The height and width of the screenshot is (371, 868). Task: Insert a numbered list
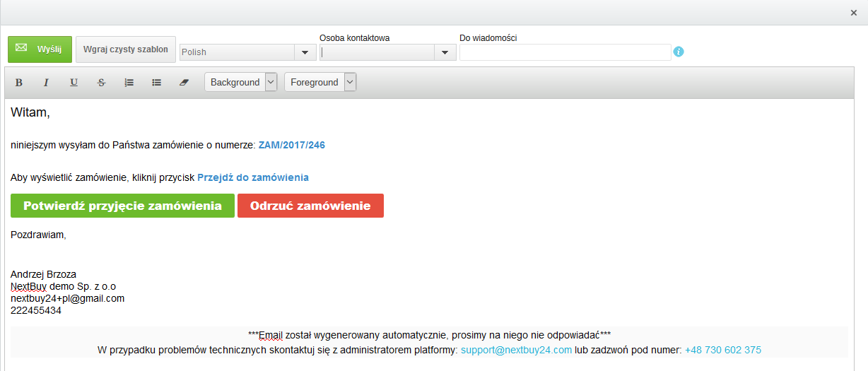[129, 83]
